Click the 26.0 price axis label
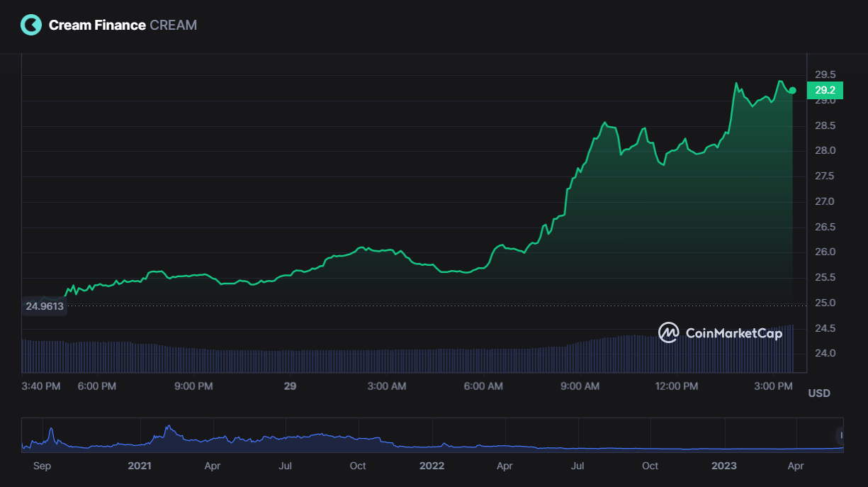868x487 pixels. (x=825, y=252)
